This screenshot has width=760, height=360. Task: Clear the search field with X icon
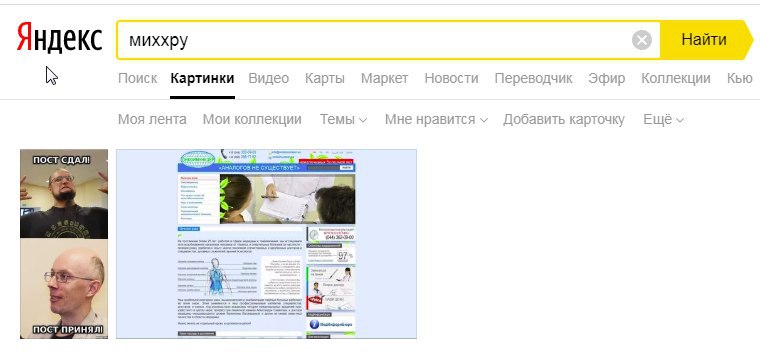(642, 40)
